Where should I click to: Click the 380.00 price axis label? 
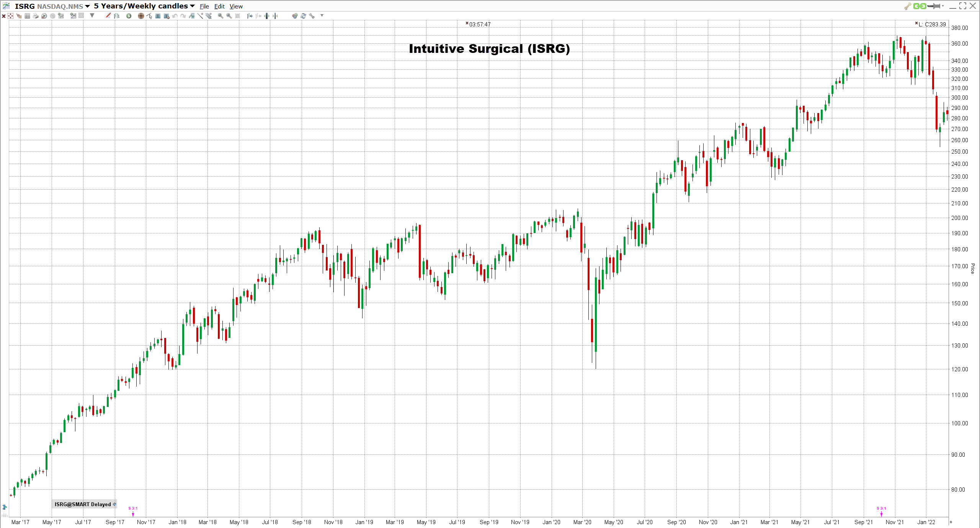960,28
